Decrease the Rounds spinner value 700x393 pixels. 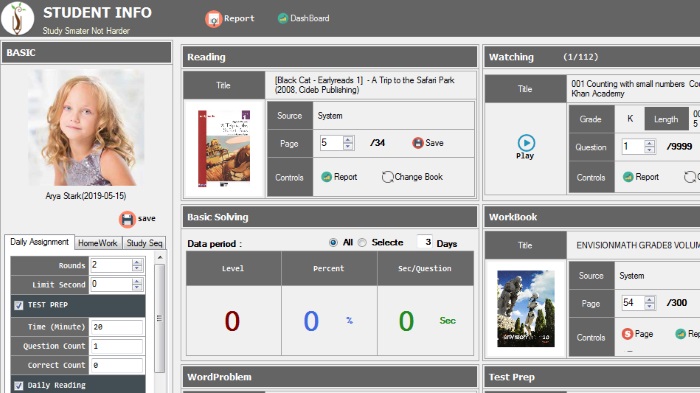[x=137, y=268]
